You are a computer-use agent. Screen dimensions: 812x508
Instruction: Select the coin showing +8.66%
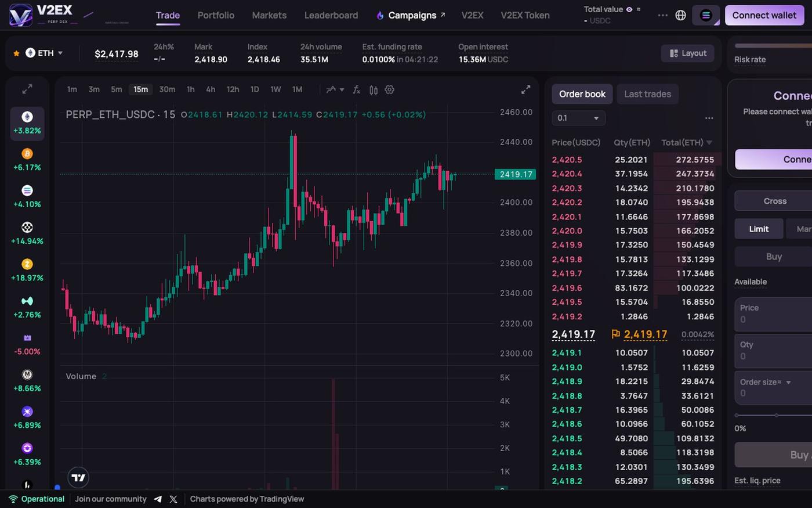point(27,381)
